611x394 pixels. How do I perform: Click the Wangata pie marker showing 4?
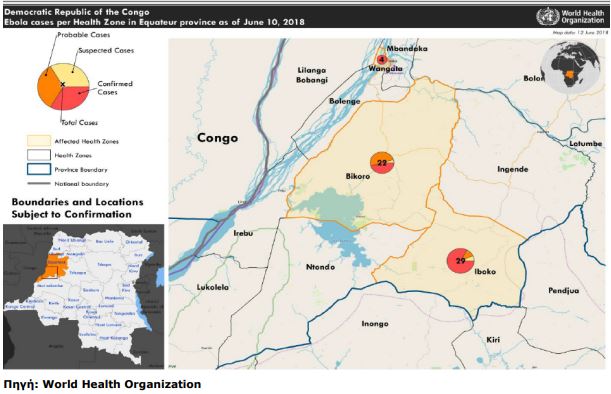point(382,60)
